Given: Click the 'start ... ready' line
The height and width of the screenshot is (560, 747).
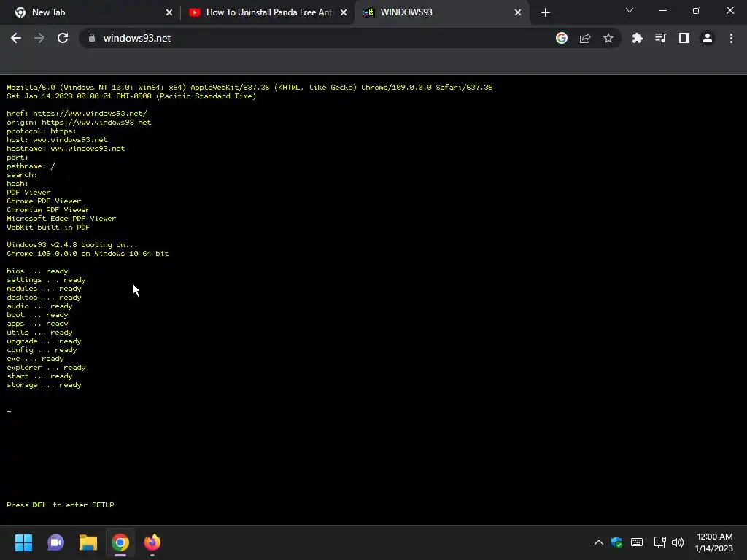Looking at the screenshot, I should [39, 376].
